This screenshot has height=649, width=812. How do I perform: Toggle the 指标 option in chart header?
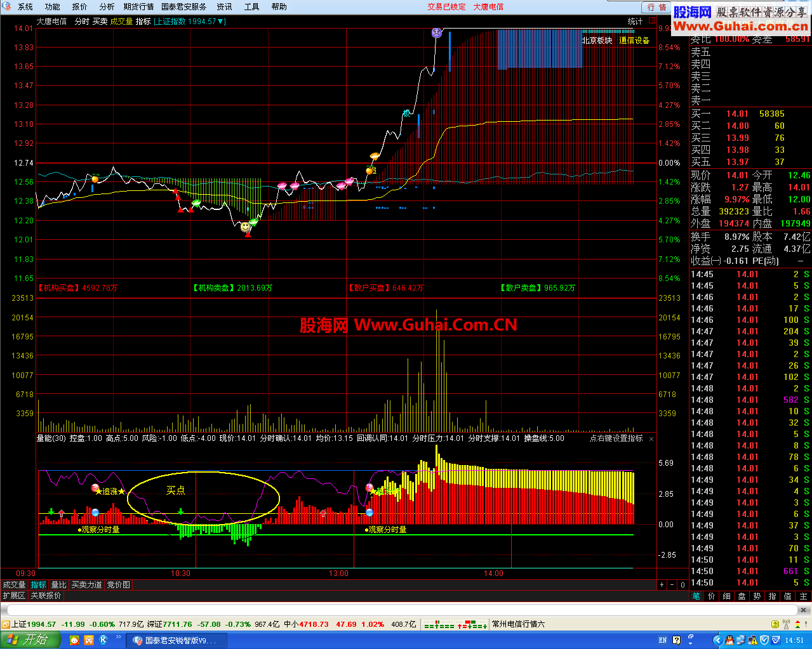click(x=143, y=22)
